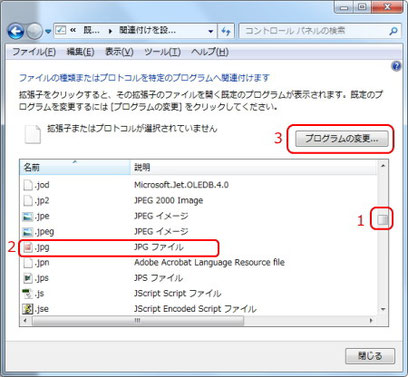Click the プログラムの変更... button

click(342, 139)
